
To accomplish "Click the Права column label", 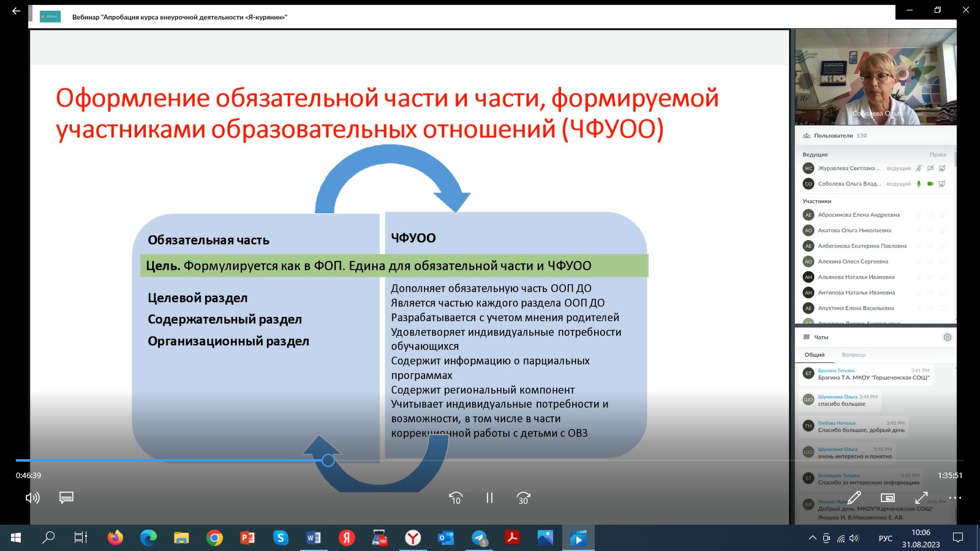I will click(x=938, y=155).
